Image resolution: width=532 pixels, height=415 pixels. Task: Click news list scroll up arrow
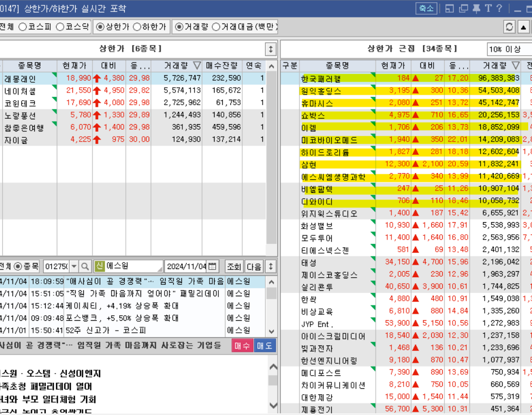click(x=271, y=282)
